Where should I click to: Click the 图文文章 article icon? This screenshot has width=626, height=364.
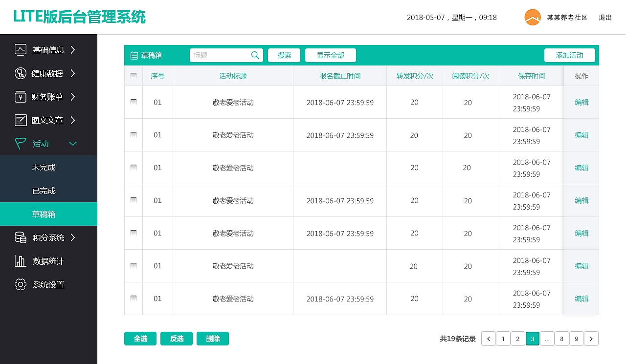20,120
